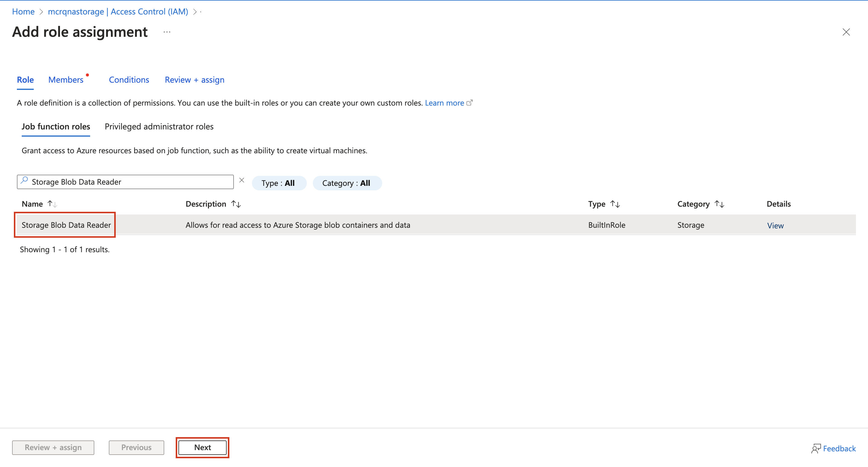Viewport: 868px width, 467px height.
Task: Click the Next button
Action: (x=203, y=447)
